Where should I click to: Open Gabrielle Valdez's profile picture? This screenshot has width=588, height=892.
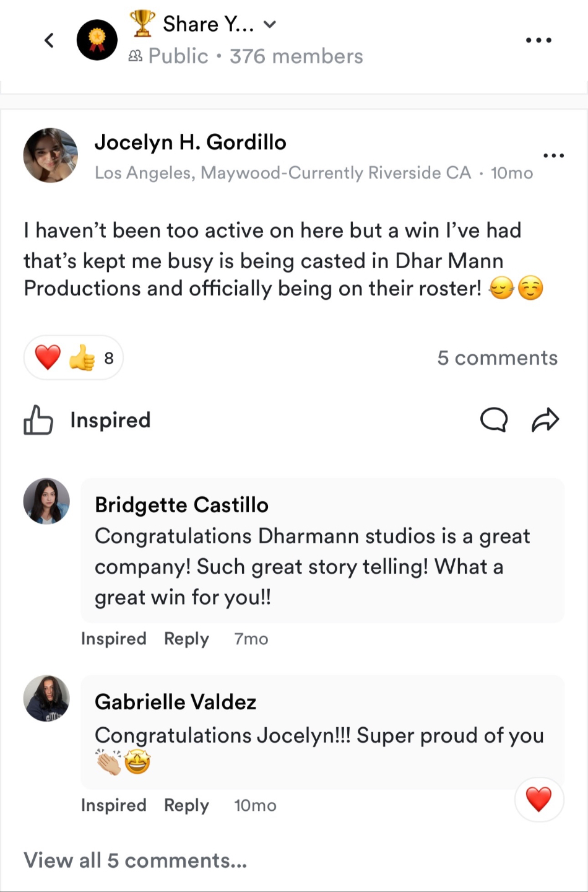coord(46,698)
